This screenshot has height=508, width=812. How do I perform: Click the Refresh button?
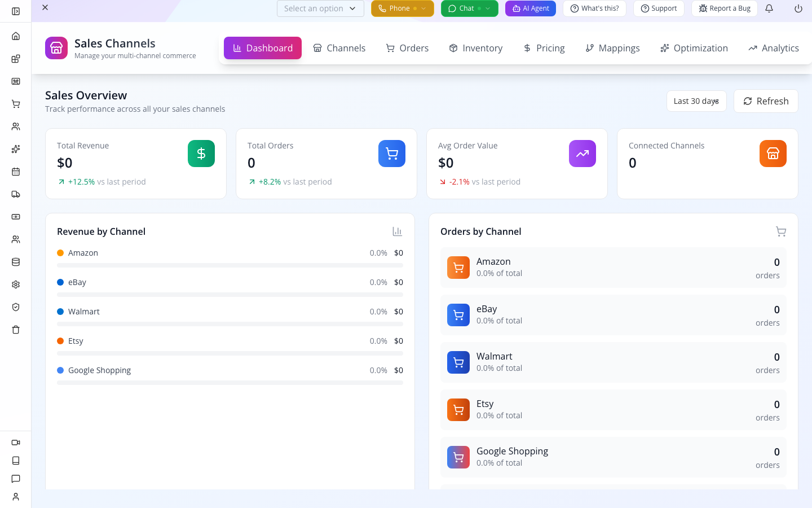tap(766, 101)
